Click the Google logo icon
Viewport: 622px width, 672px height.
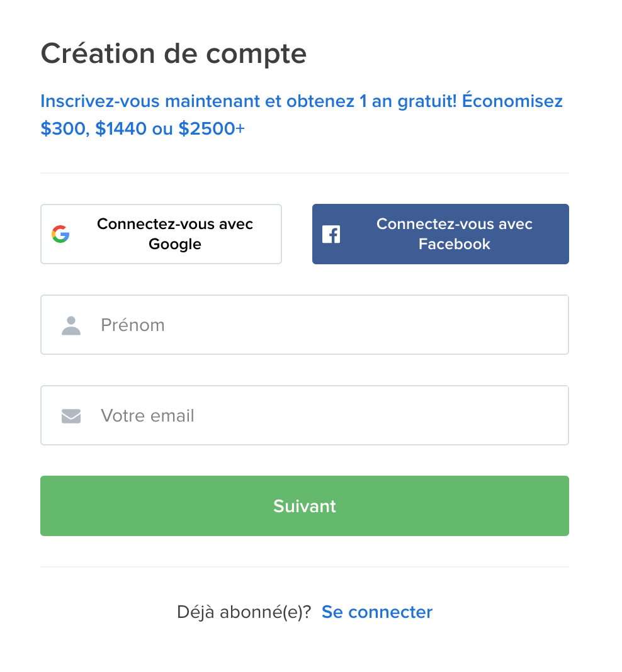pyautogui.click(x=60, y=234)
